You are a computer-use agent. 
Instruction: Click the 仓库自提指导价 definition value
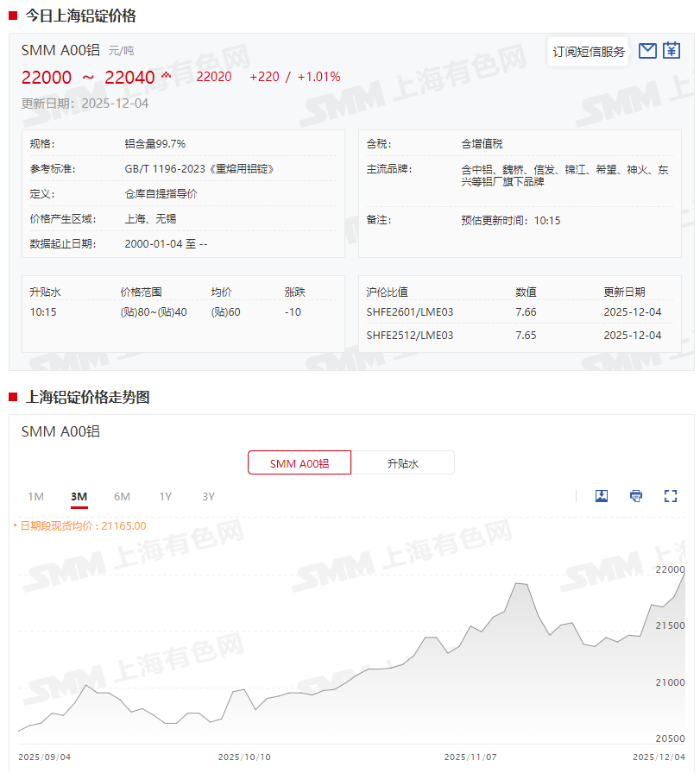coord(161,194)
